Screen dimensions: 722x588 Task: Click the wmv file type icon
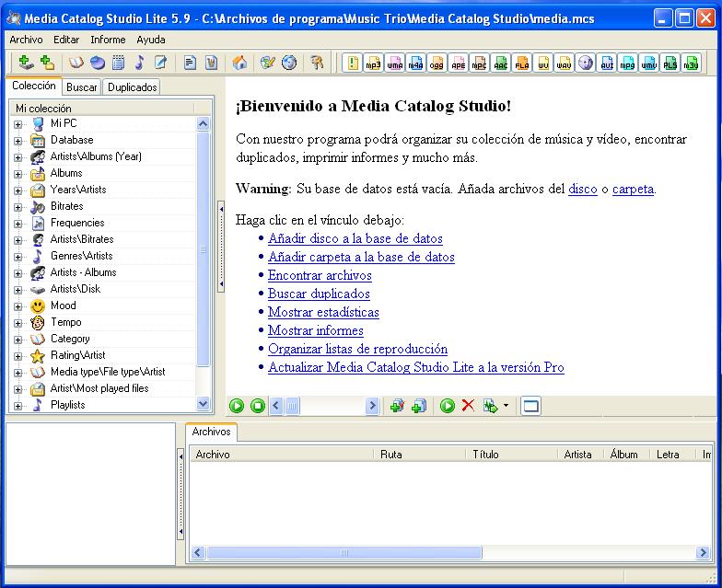[x=648, y=63]
